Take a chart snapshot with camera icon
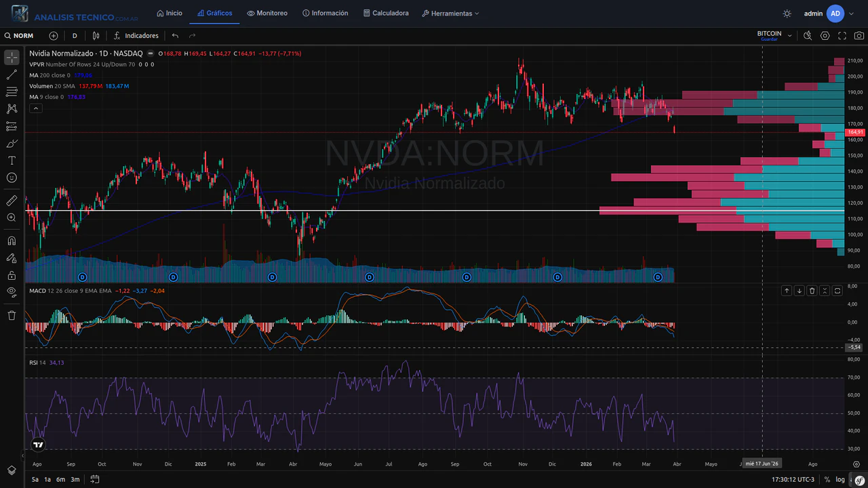This screenshot has height=488, width=868. 859,36
